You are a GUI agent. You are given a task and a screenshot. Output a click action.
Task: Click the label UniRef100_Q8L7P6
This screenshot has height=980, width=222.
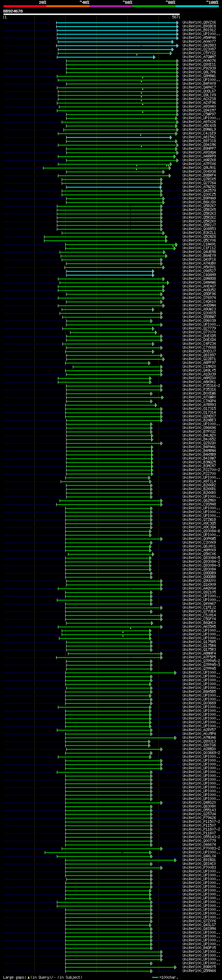[199, 72]
